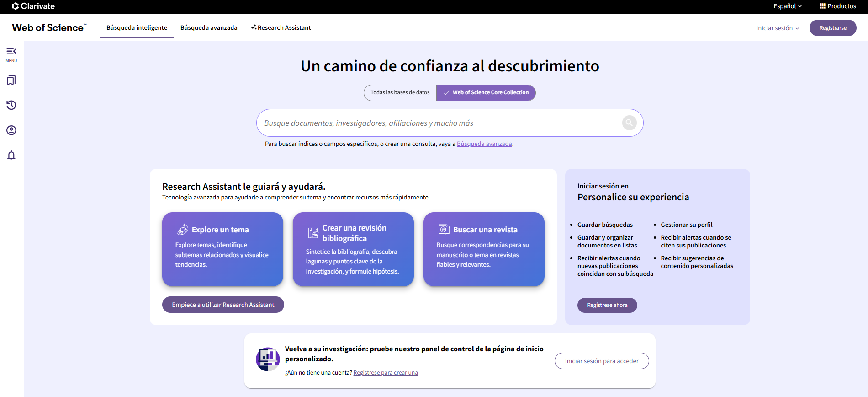The image size is (868, 397).
Task: Open the Buscar una revista card
Action: [484, 249]
